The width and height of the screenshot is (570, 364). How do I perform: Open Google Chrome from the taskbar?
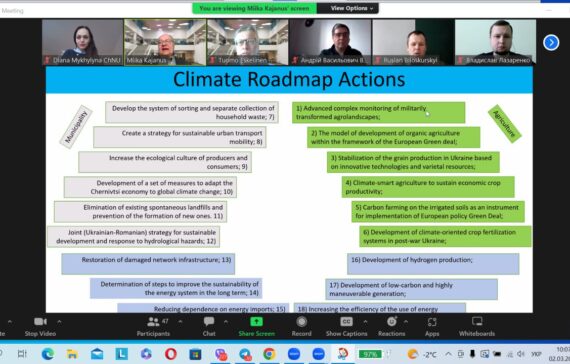(x=269, y=353)
